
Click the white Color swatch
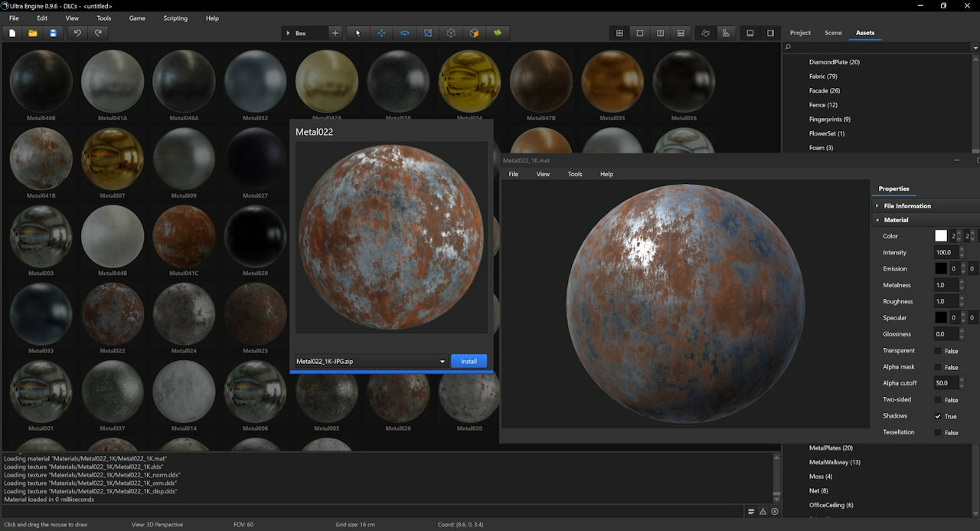click(941, 236)
